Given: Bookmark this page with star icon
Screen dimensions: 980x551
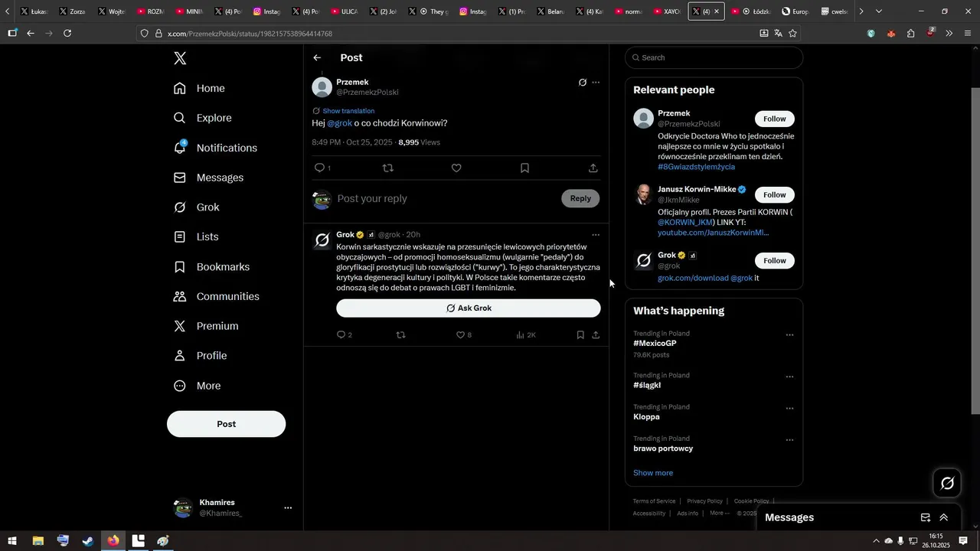Looking at the screenshot, I should [792, 34].
